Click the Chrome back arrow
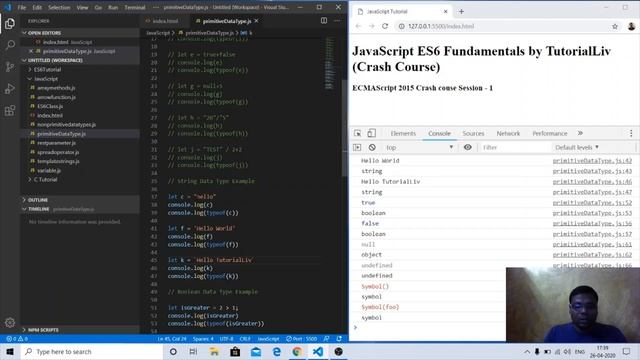 pyautogui.click(x=358, y=26)
